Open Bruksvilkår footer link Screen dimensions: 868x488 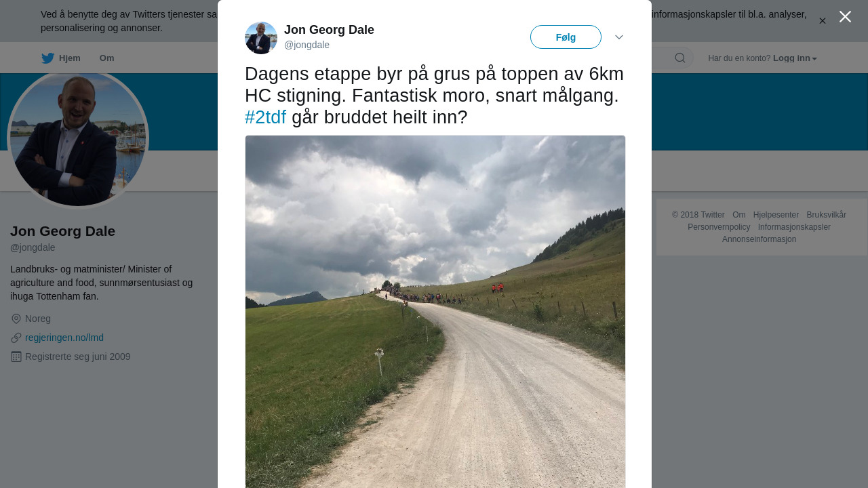(826, 215)
